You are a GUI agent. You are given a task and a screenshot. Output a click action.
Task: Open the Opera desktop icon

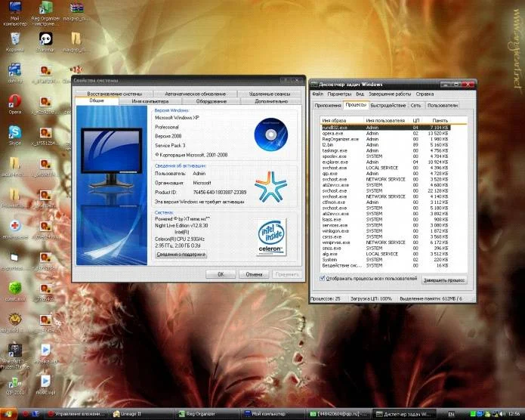coord(14,100)
